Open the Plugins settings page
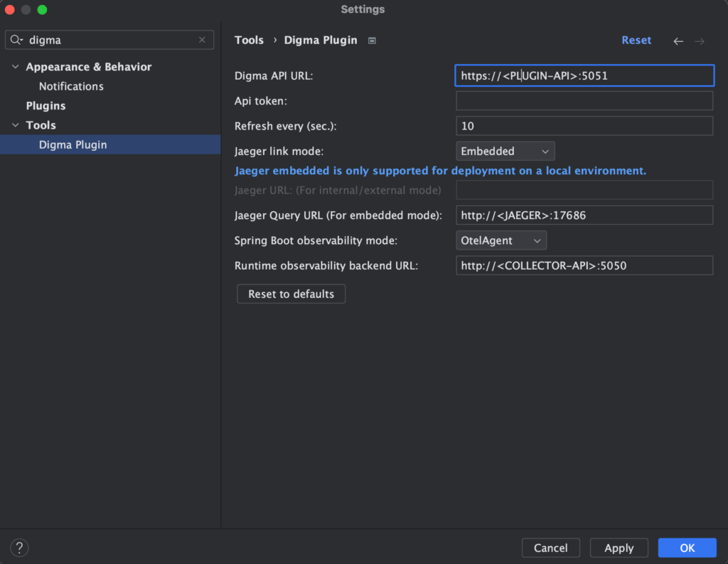 pyautogui.click(x=45, y=106)
